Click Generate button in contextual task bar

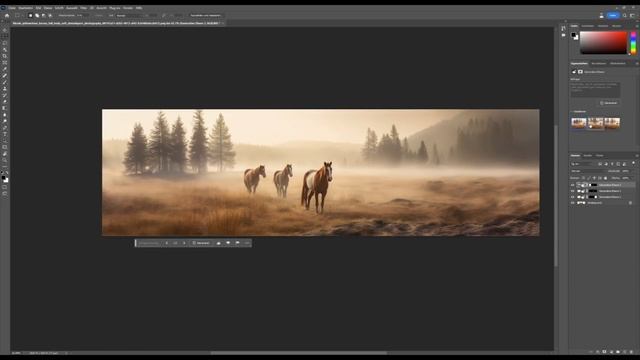tap(201, 243)
